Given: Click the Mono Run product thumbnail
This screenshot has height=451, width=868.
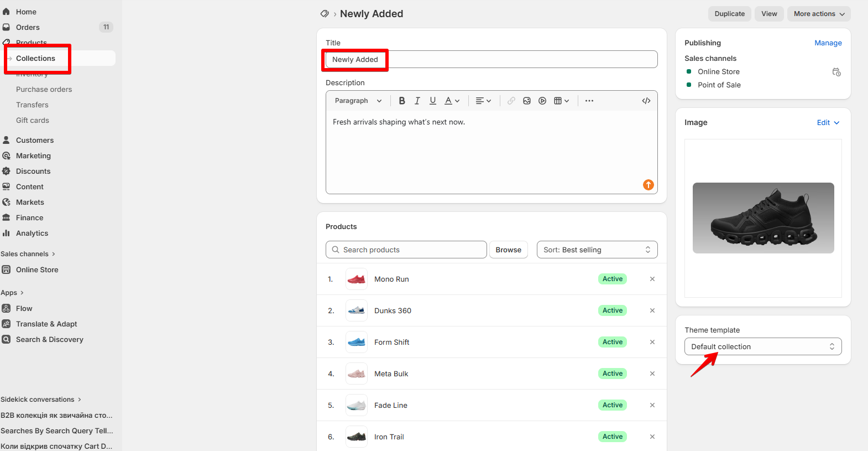Looking at the screenshot, I should click(357, 279).
